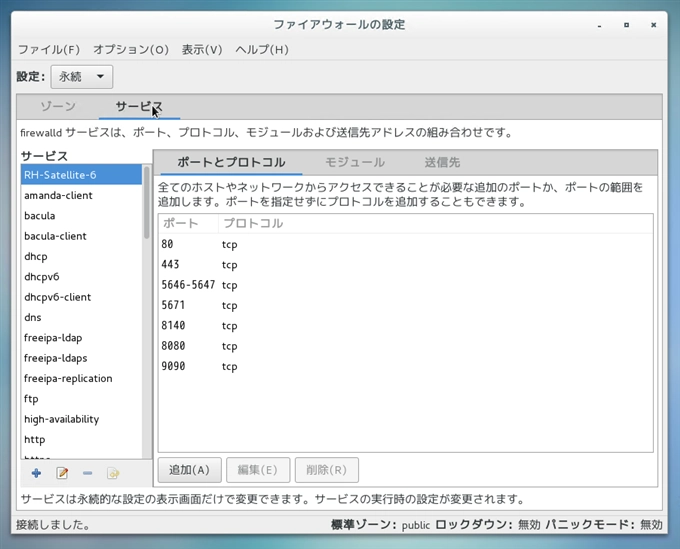This screenshot has height=549, width=680.
Task: Select the bacula-client service
Action: click(82, 236)
